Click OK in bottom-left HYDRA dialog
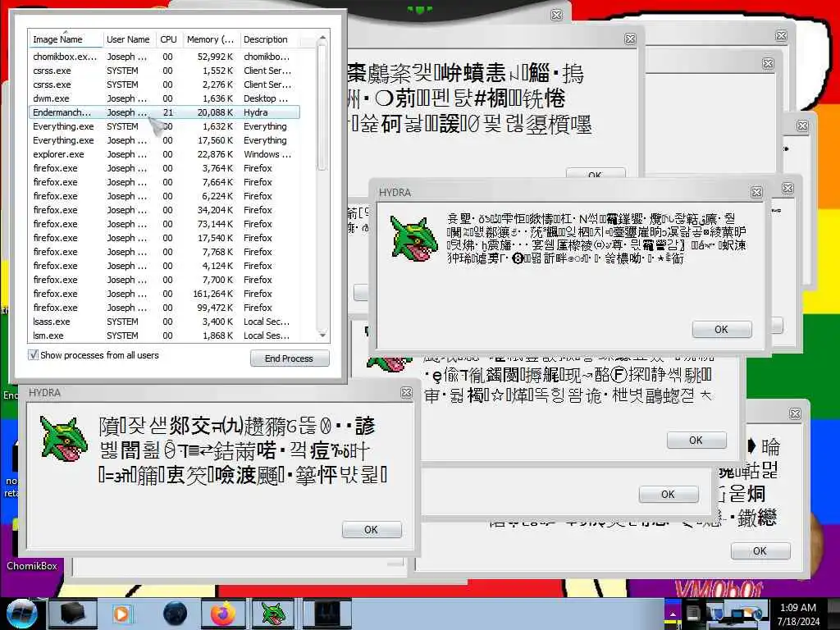Viewport: 840px width, 630px height. coord(372,529)
